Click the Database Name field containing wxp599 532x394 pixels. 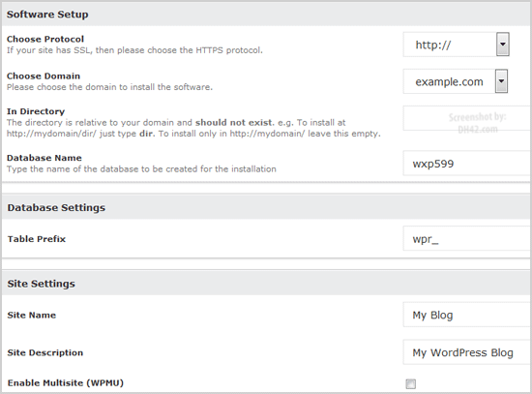tap(467, 164)
